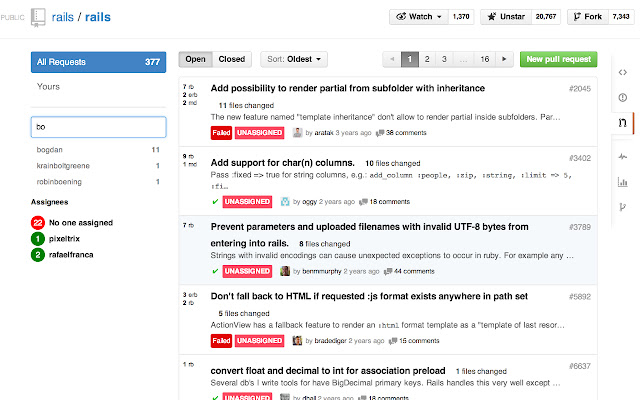Image resolution: width=640 pixels, height=400 pixels.
Task: Open pull request Don't fall back to HTML
Action: click(369, 296)
